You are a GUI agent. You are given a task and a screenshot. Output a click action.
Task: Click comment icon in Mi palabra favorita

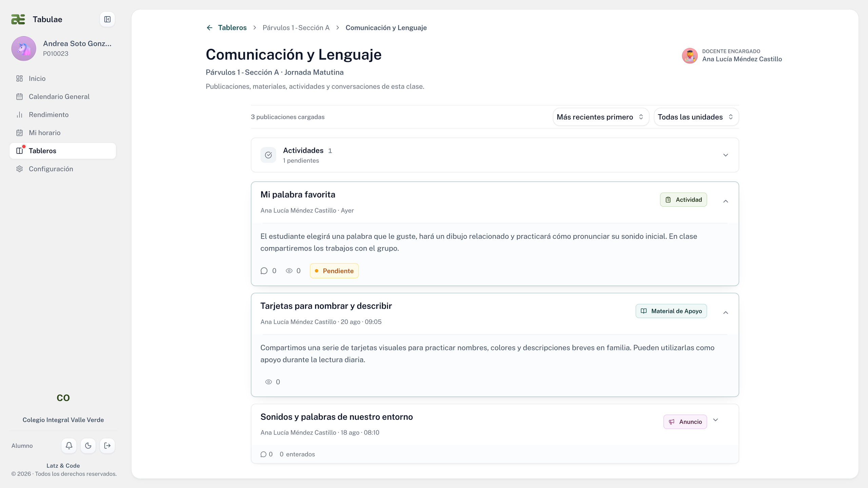(264, 271)
